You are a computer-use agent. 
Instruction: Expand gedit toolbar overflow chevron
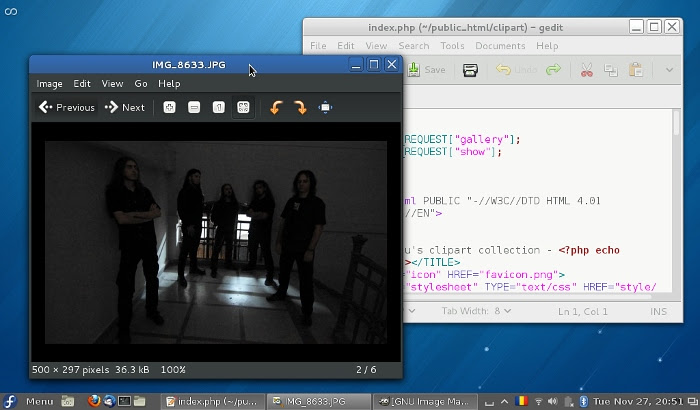669,70
